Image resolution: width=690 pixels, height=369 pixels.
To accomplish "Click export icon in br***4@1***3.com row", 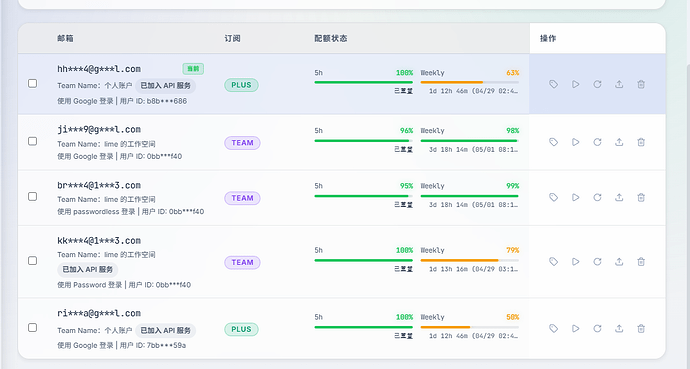I will coord(619,197).
